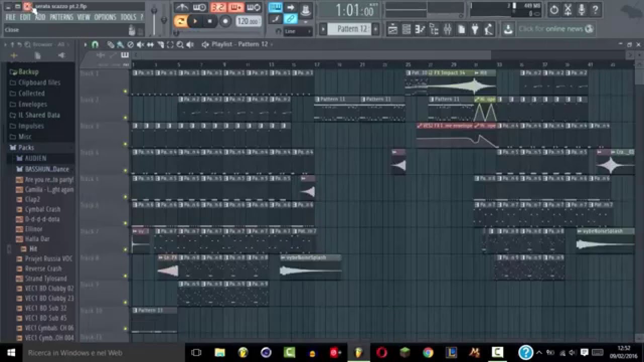Image resolution: width=644 pixels, height=362 pixels.
Task: Select the Slice tool in Playlist
Action: click(160, 45)
